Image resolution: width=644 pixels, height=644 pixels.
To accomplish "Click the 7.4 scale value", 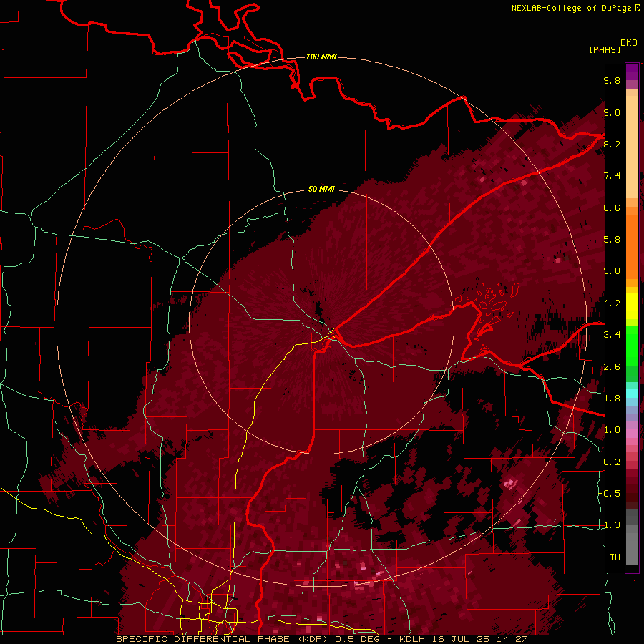I will (x=612, y=176).
